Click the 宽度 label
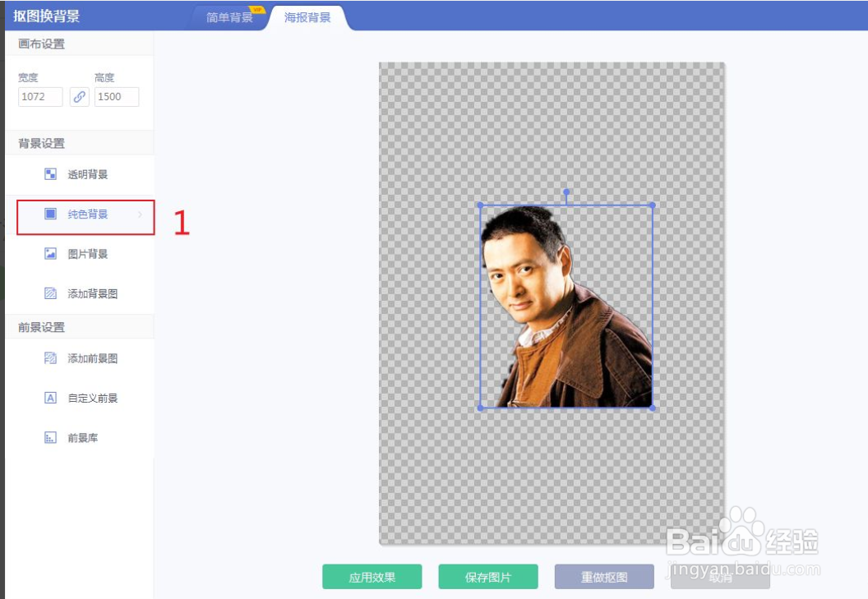This screenshot has height=599, width=868. click(28, 77)
